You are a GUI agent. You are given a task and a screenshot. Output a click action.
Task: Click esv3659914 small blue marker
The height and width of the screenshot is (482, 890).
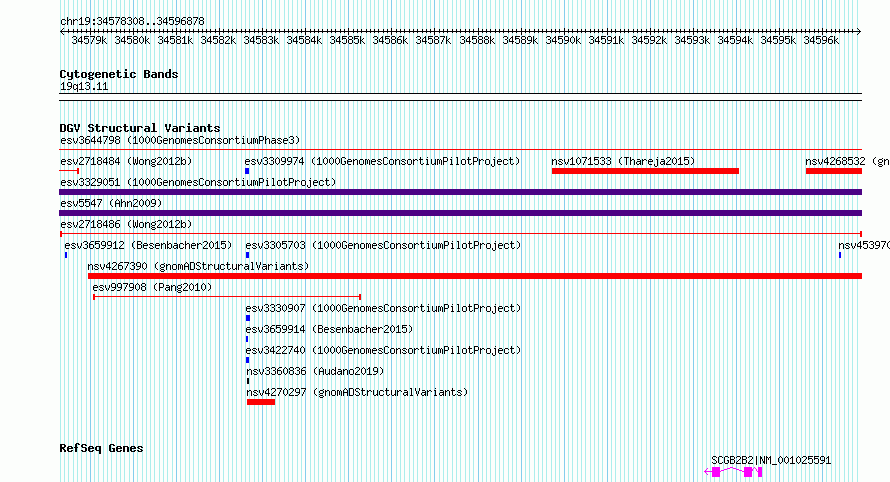pyautogui.click(x=247, y=339)
